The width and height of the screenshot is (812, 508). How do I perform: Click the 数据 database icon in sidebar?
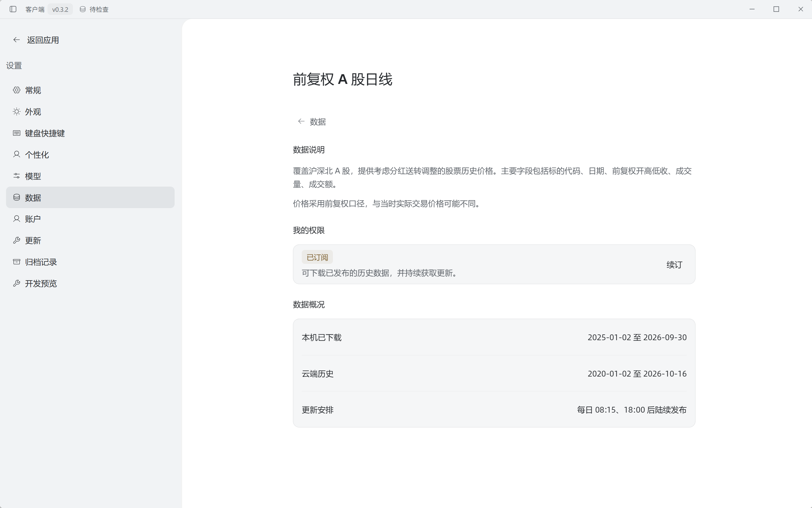(x=16, y=197)
